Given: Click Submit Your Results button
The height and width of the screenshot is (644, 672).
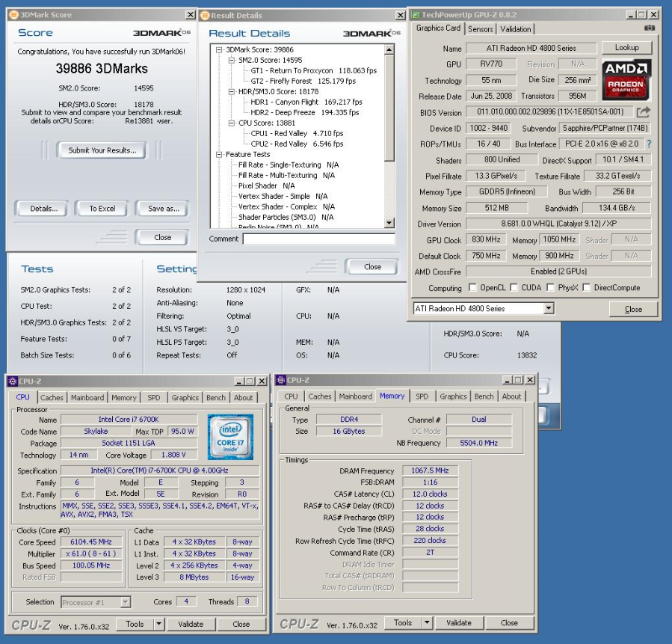Looking at the screenshot, I should coord(102,150).
